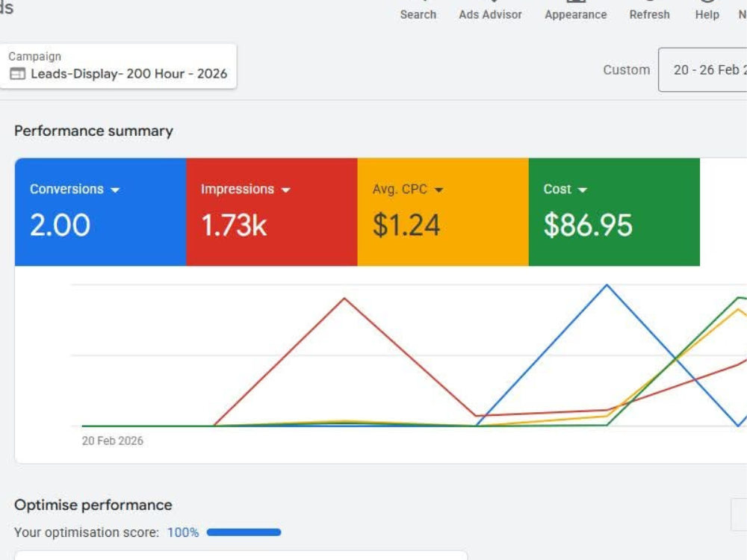The width and height of the screenshot is (747, 560).
Task: Expand the Cost metric dropdown arrow
Action: click(582, 190)
